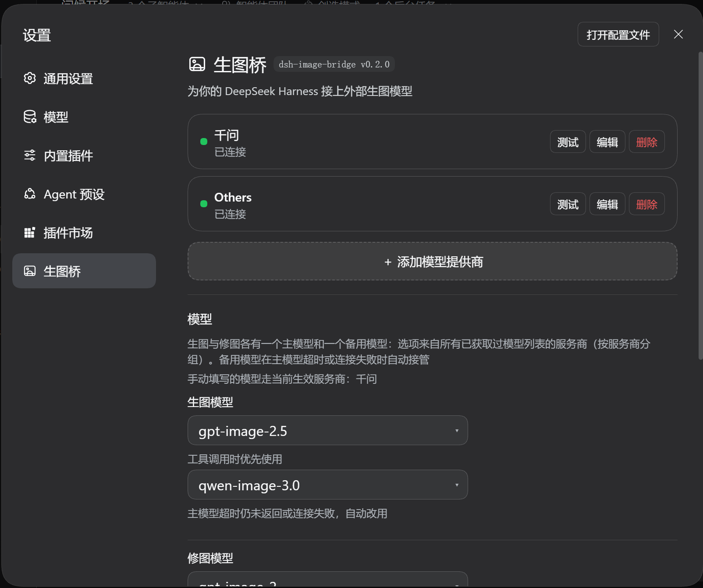Click the 主模型超时仍未返回 fallback hint text
The height and width of the screenshot is (588, 703).
click(288, 514)
